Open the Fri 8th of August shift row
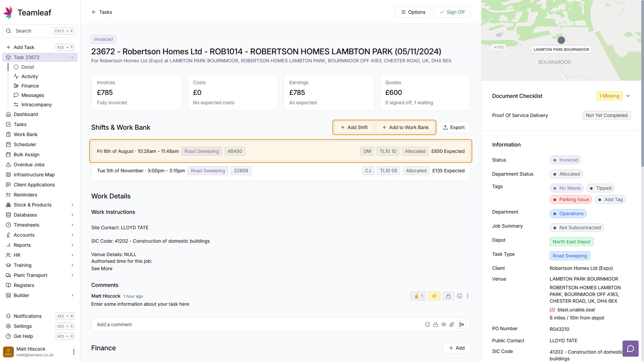The image size is (644, 362). [x=281, y=151]
